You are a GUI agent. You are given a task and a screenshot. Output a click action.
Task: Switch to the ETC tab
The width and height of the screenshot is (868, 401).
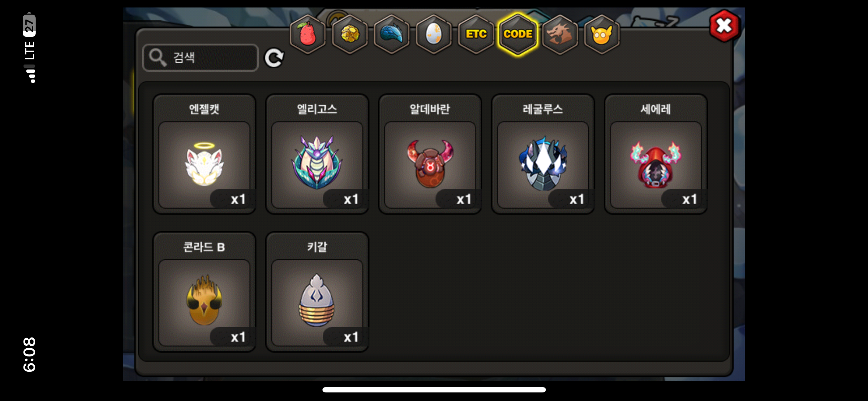click(476, 34)
